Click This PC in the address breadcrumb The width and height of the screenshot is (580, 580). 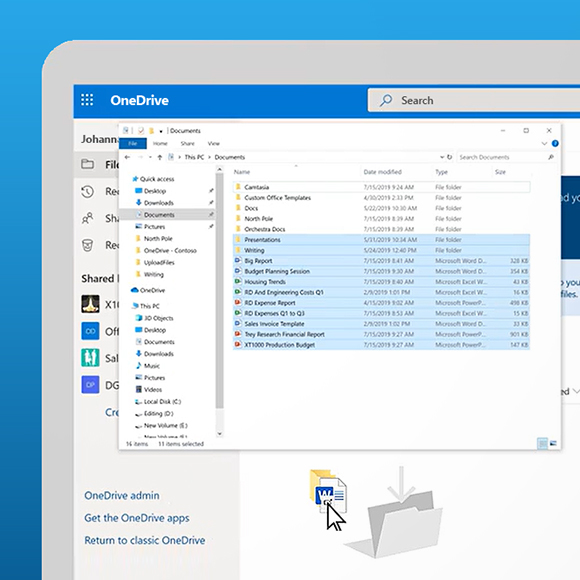click(x=194, y=157)
